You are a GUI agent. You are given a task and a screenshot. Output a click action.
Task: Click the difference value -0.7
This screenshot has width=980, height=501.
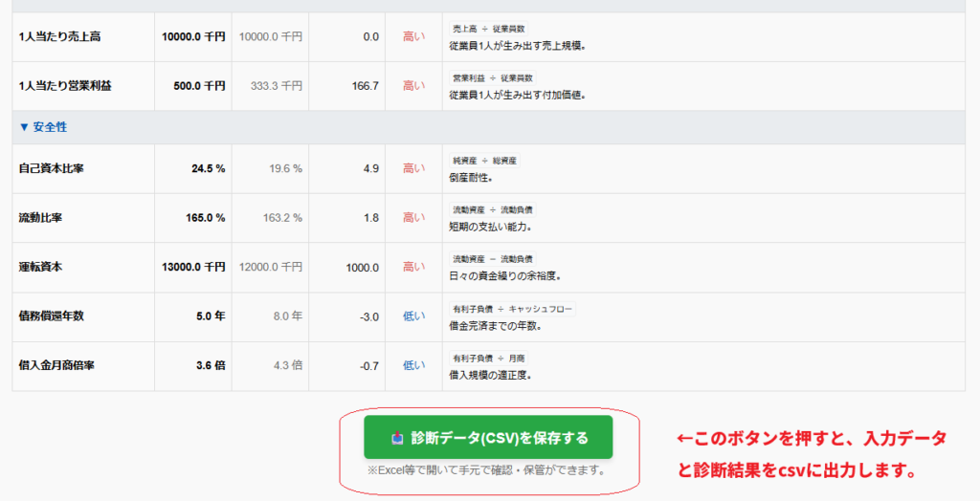(x=369, y=366)
